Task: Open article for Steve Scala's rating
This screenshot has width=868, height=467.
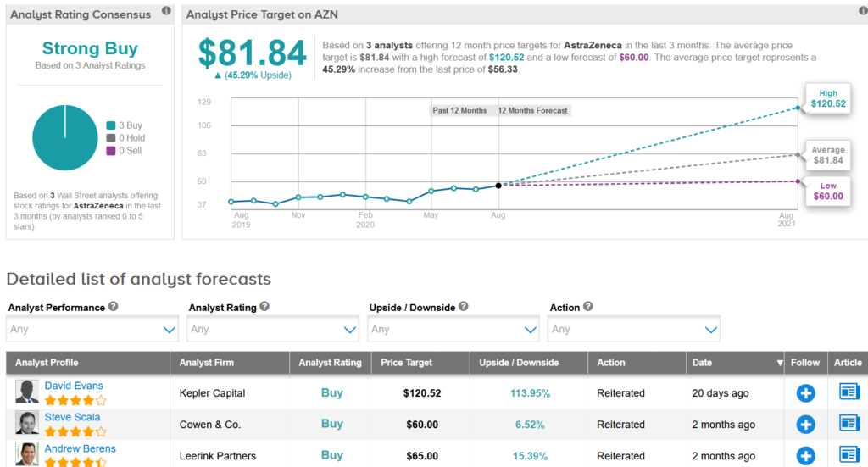Action: [848, 424]
